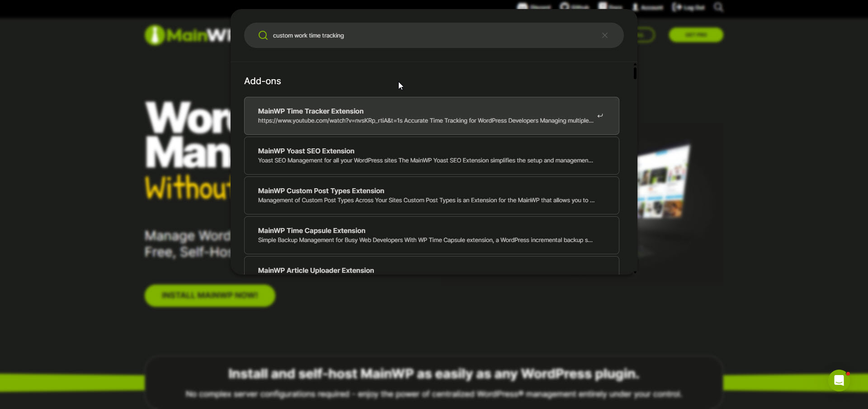The image size is (868, 409).
Task: Open Account link in top bar
Action: click(647, 7)
